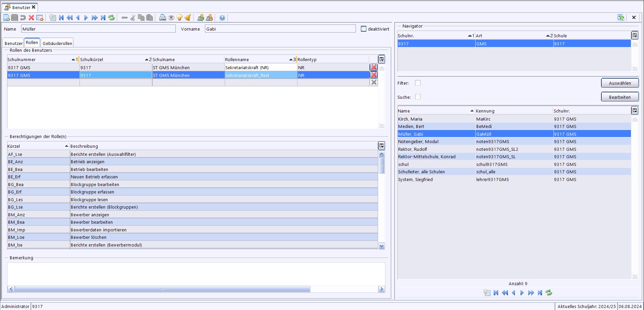644x310 pixels.
Task: Toggle the deaktiviert checkbox
Action: click(x=364, y=29)
